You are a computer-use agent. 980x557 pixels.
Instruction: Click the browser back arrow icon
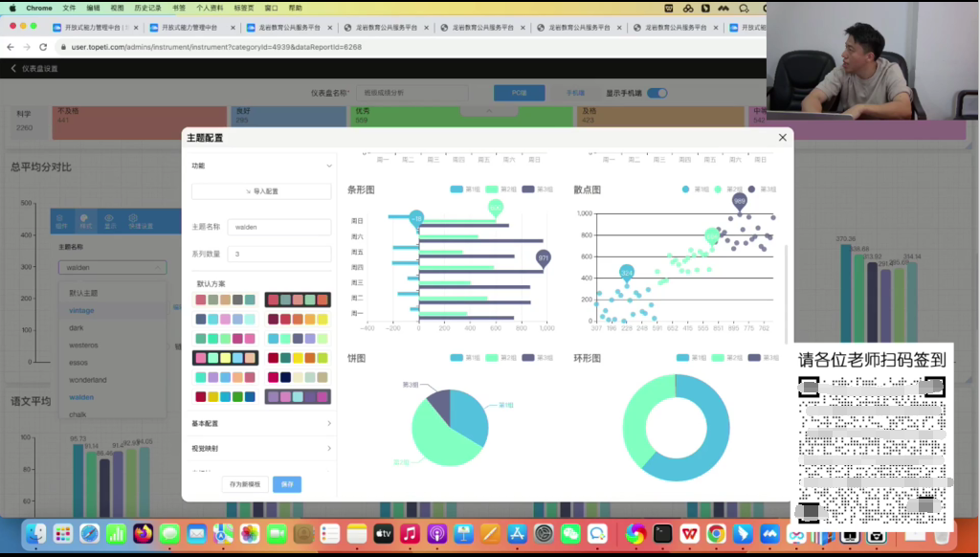(x=11, y=47)
